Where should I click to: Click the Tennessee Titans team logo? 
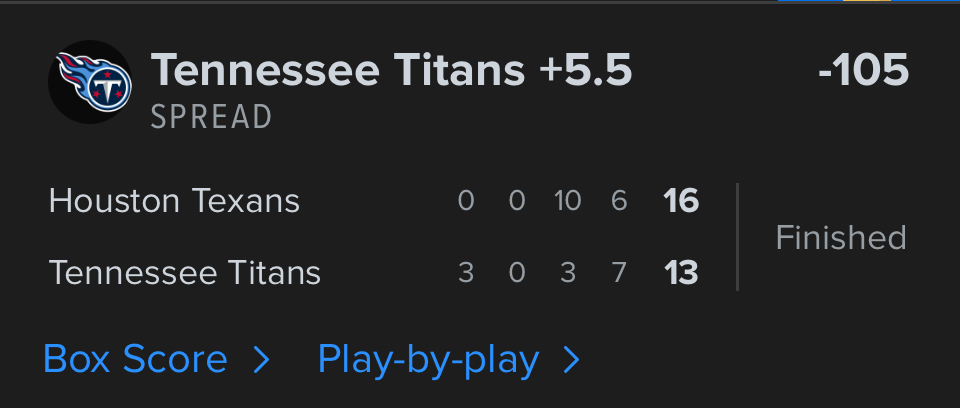90,82
